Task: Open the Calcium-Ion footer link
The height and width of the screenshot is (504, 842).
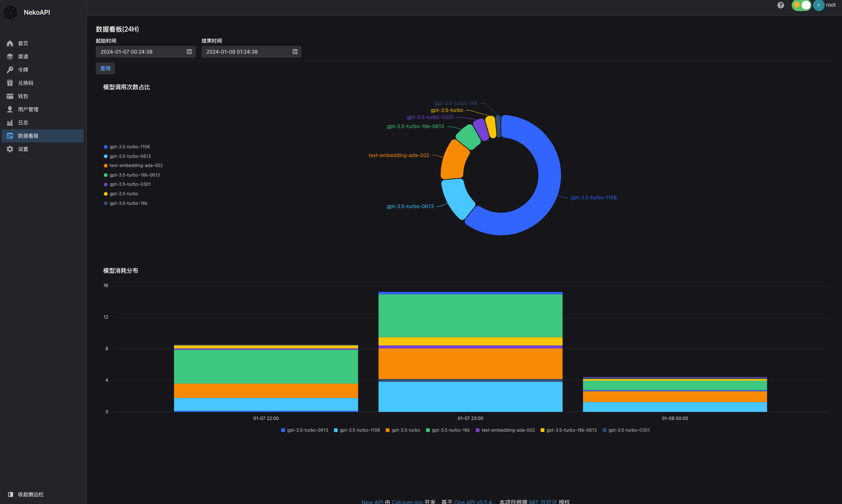Action: [x=407, y=502]
